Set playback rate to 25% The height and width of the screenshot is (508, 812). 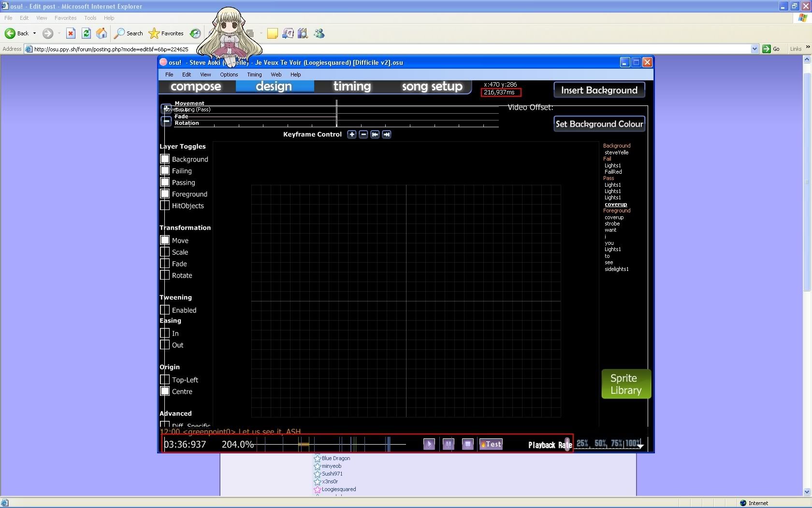[582, 443]
